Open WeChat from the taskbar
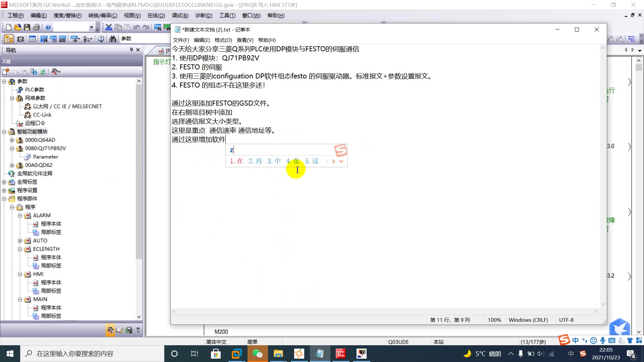 pos(257,353)
